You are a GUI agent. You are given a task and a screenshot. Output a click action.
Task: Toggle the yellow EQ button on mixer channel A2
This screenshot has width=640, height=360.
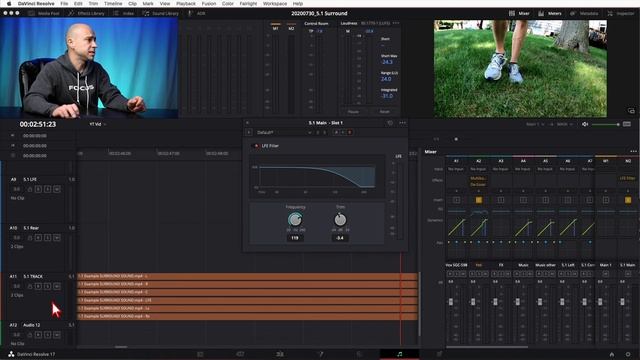(x=479, y=200)
